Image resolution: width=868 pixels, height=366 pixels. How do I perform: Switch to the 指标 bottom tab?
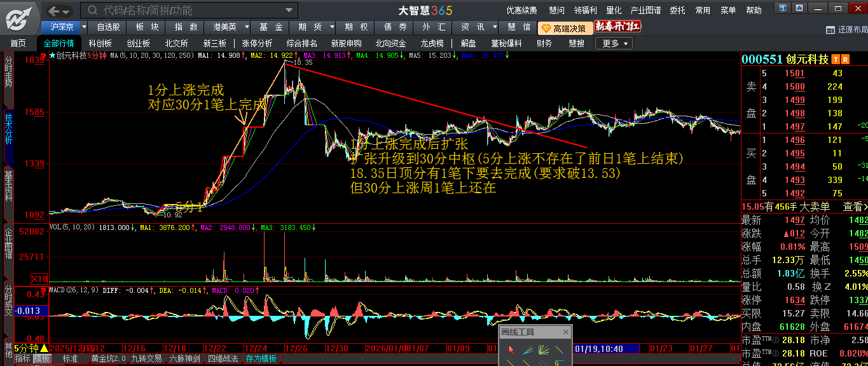(x=23, y=359)
